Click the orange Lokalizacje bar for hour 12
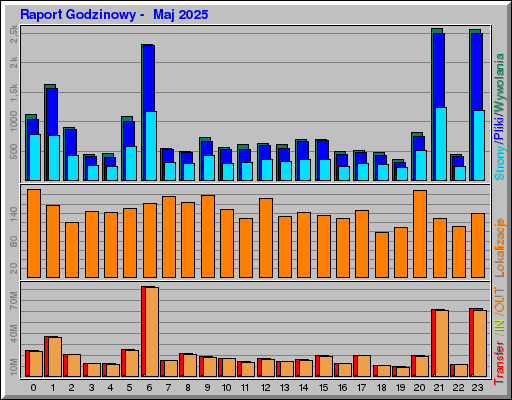The image size is (512, 400). coord(266,238)
